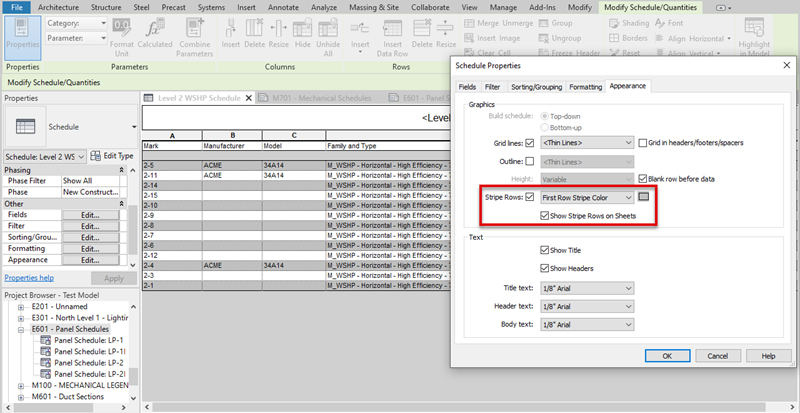Click the Insert column icon
The height and width of the screenshot is (413, 800).
click(x=230, y=29)
